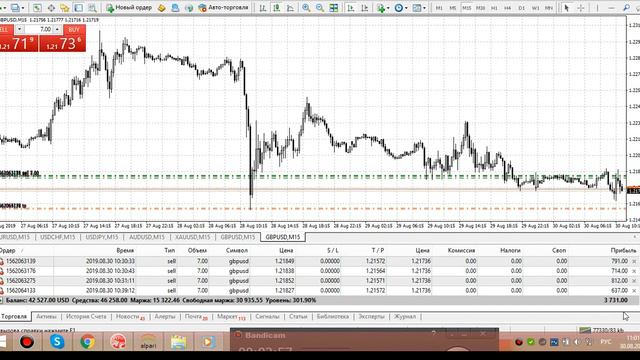This screenshot has height=360, width=640.
Task: Switch timeframe to M1
Action: coord(439,8)
